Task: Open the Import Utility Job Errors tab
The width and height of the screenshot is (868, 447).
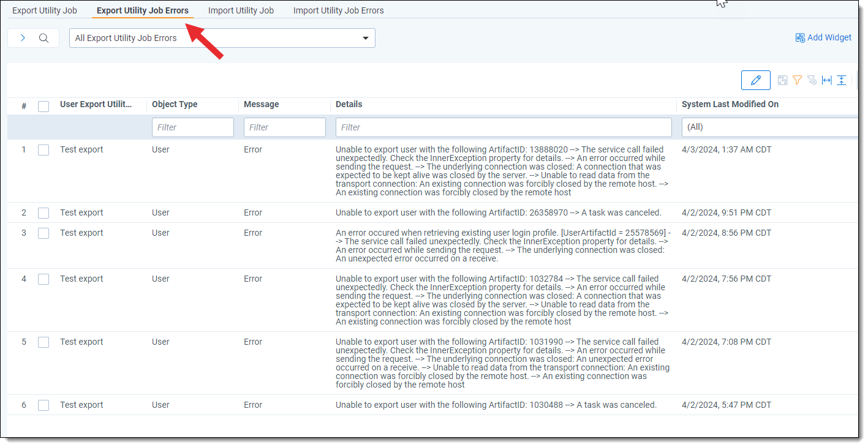Action: [338, 10]
